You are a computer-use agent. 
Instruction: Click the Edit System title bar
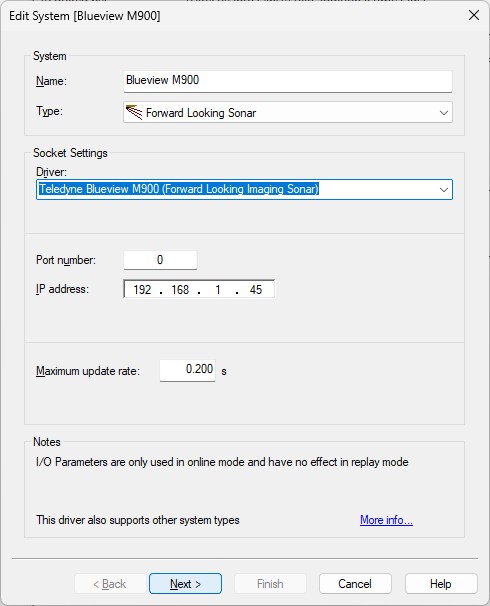pos(232,16)
